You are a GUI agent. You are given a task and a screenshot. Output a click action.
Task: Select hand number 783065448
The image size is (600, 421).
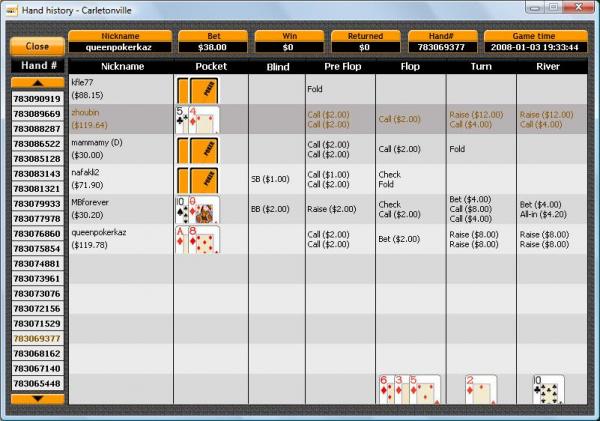pyautogui.click(x=37, y=384)
